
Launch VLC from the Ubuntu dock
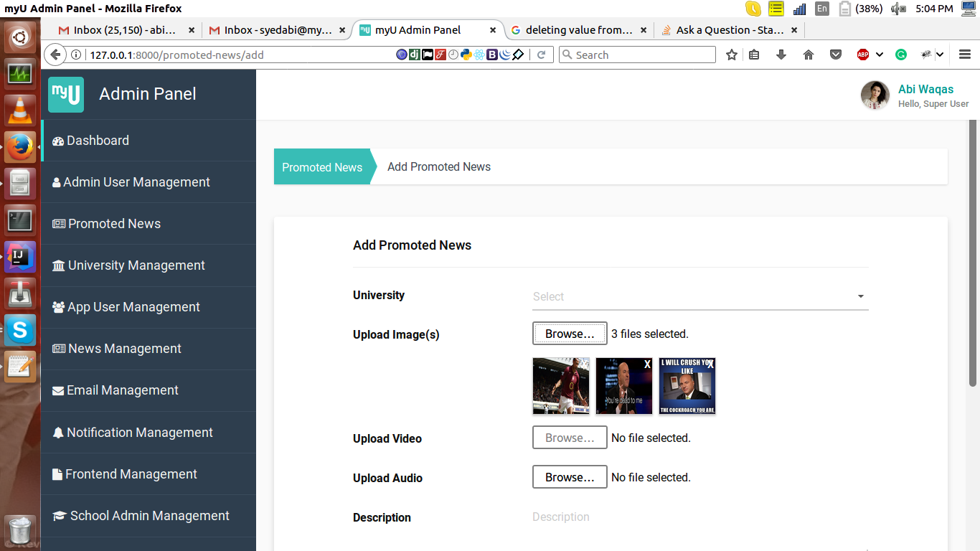19,110
